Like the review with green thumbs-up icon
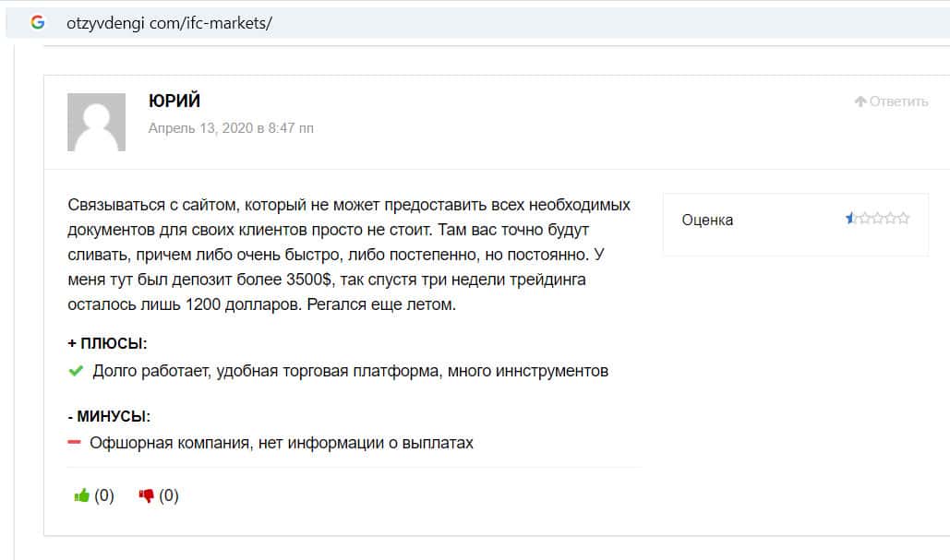This screenshot has width=950, height=560. (81, 496)
